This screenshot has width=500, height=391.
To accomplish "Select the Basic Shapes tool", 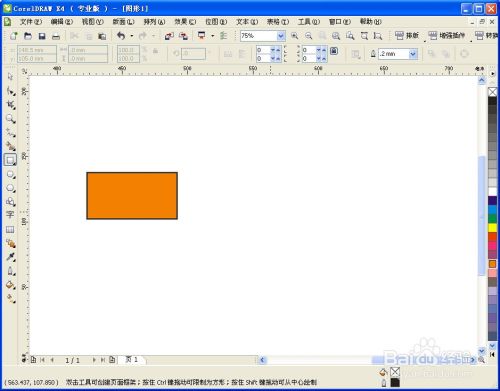I will pos(10,202).
